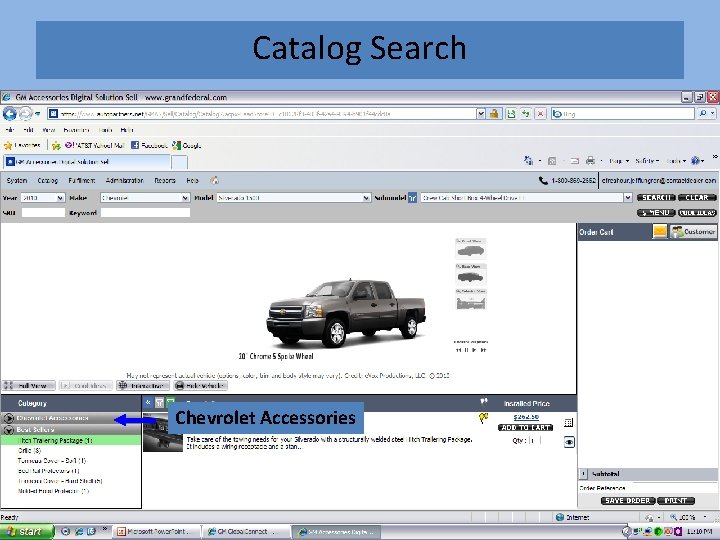
Task: Open the application Help menu
Action: (192, 180)
